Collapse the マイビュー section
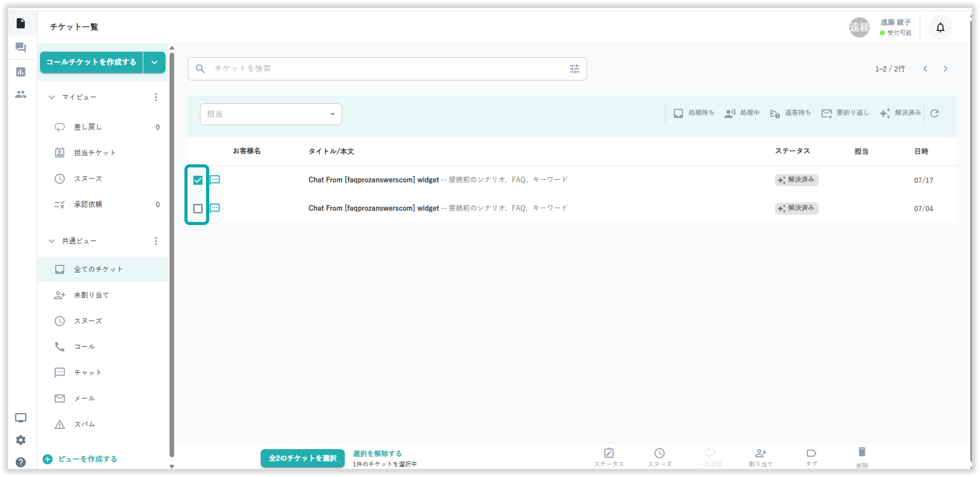Image resolution: width=980 pixels, height=477 pixels. click(52, 97)
